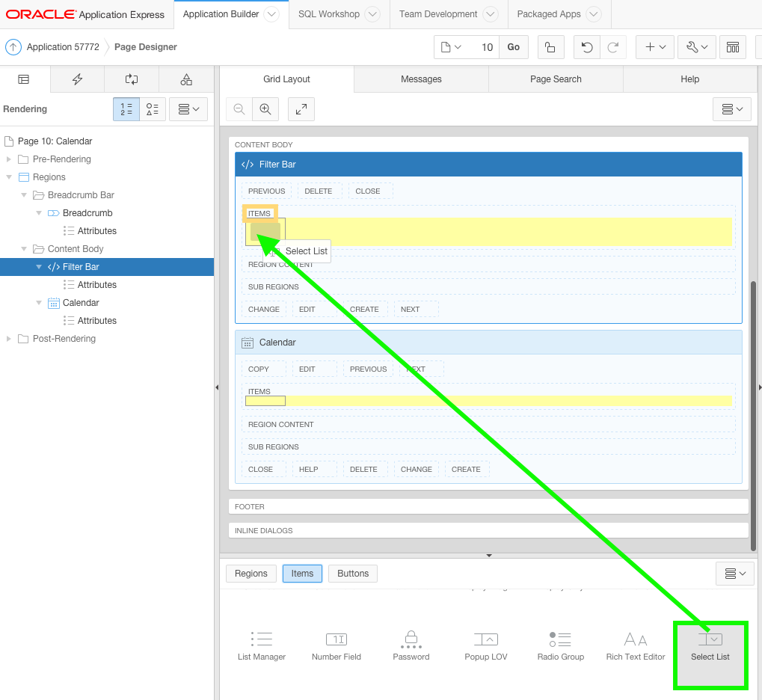Click the Go button
The width and height of the screenshot is (762, 700).
click(x=514, y=47)
